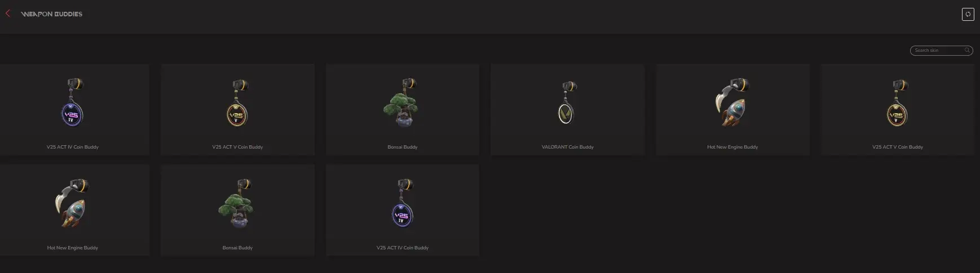Viewport: 980px width, 273px height.
Task: Click the top-row Bonsai Buddy text label
Action: point(403,147)
